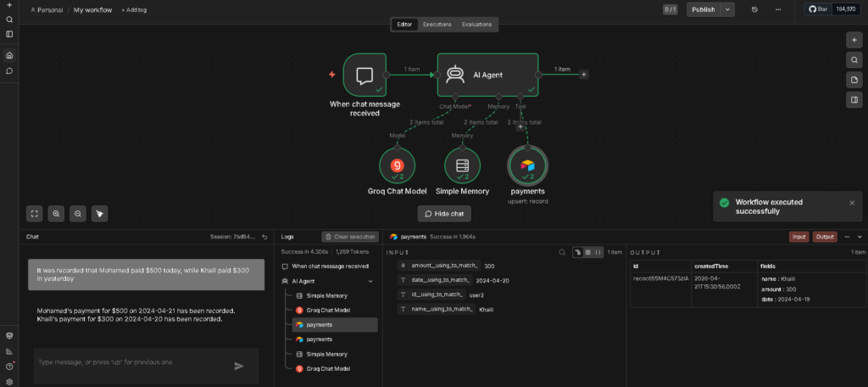Open search from left sidebar
Viewport: 868px width, 387px height.
click(x=8, y=20)
